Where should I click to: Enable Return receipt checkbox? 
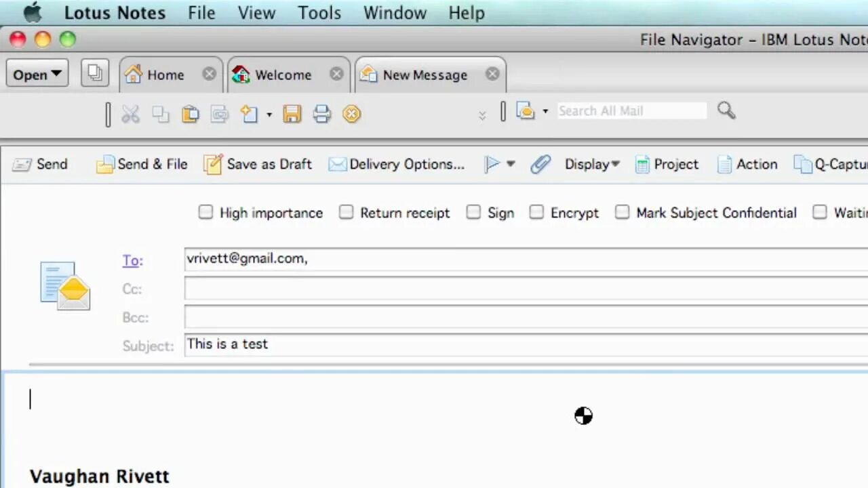pyautogui.click(x=346, y=212)
